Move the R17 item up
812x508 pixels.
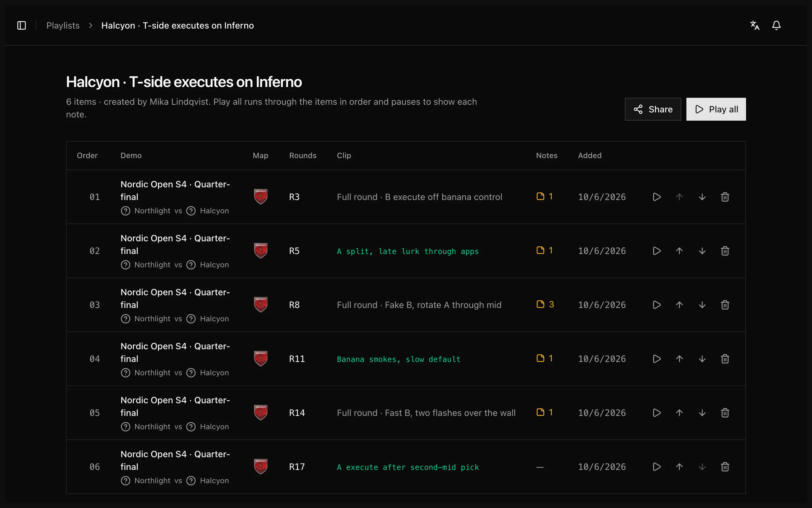pos(679,467)
